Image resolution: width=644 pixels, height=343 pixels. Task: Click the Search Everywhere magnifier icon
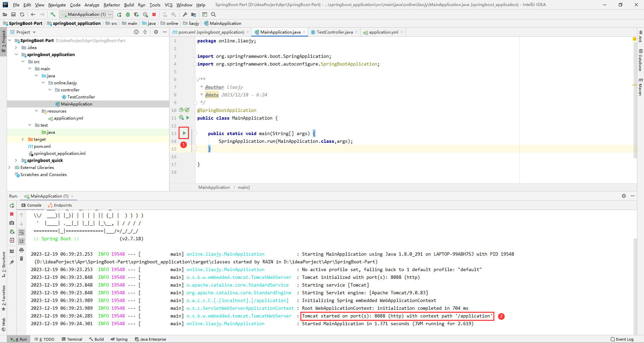click(213, 14)
